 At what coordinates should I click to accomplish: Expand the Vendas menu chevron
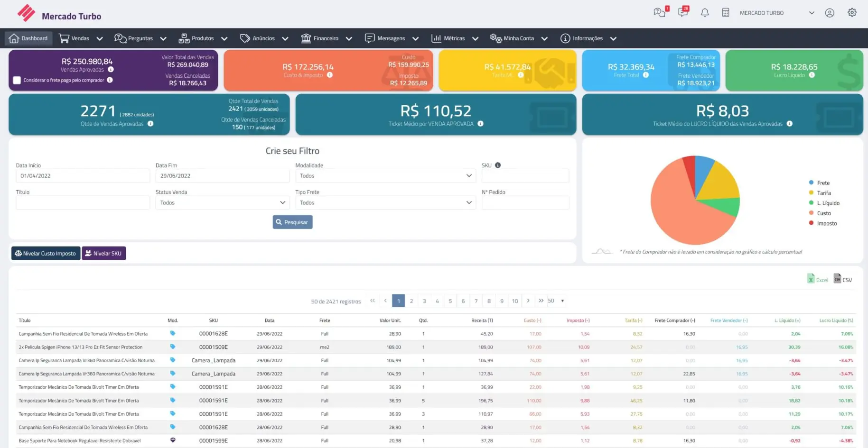point(100,38)
